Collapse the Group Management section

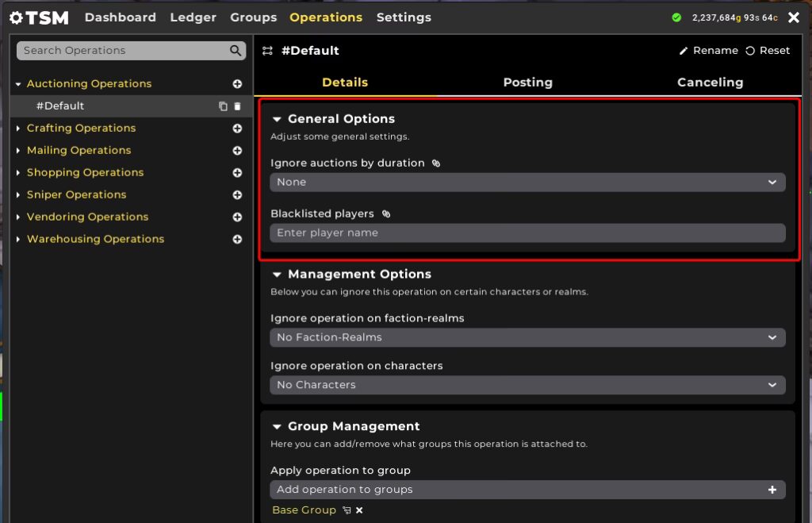pos(277,427)
